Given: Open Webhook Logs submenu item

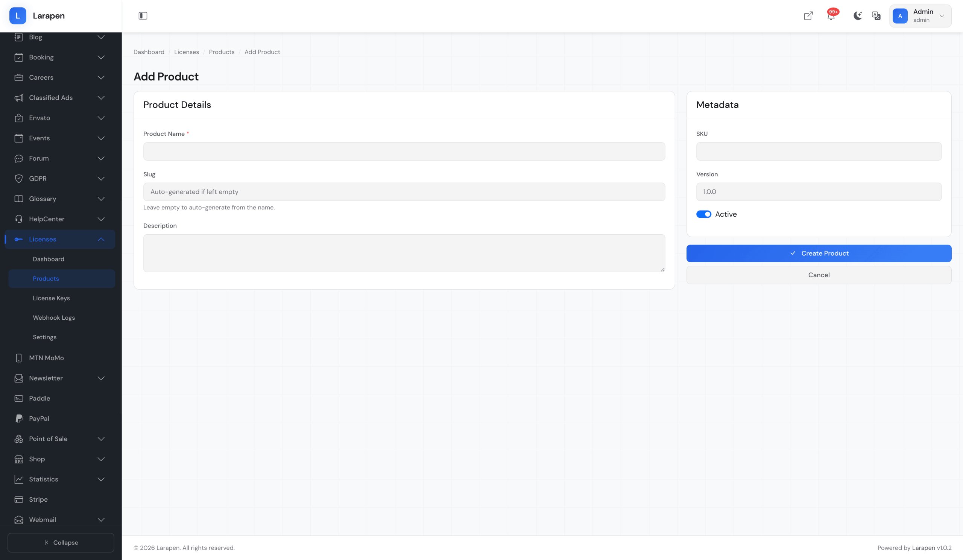Looking at the screenshot, I should (54, 317).
